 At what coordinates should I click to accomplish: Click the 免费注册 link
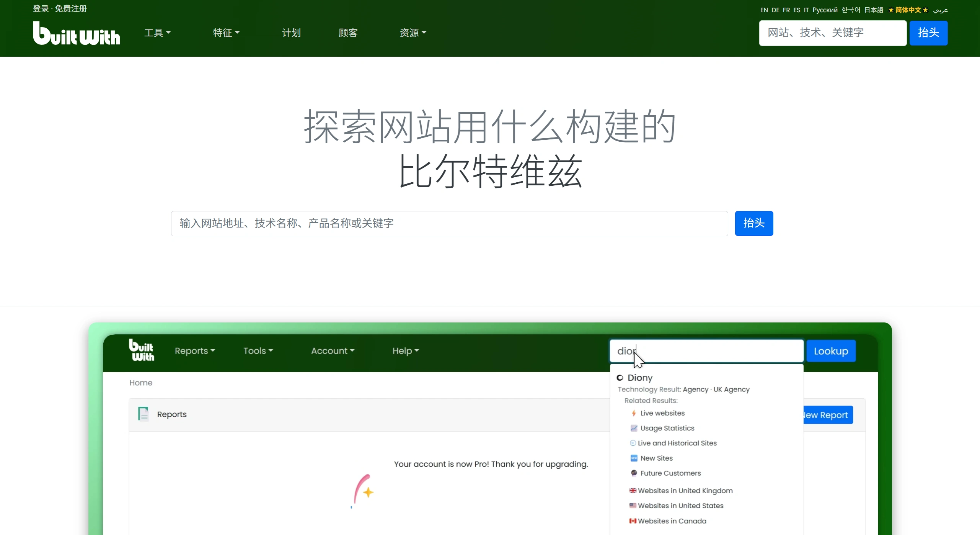pyautogui.click(x=70, y=8)
